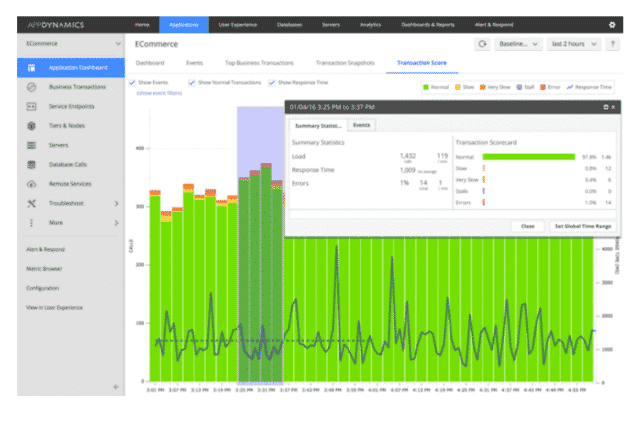
Task: Click the Close button in the popup
Action: 528,226
